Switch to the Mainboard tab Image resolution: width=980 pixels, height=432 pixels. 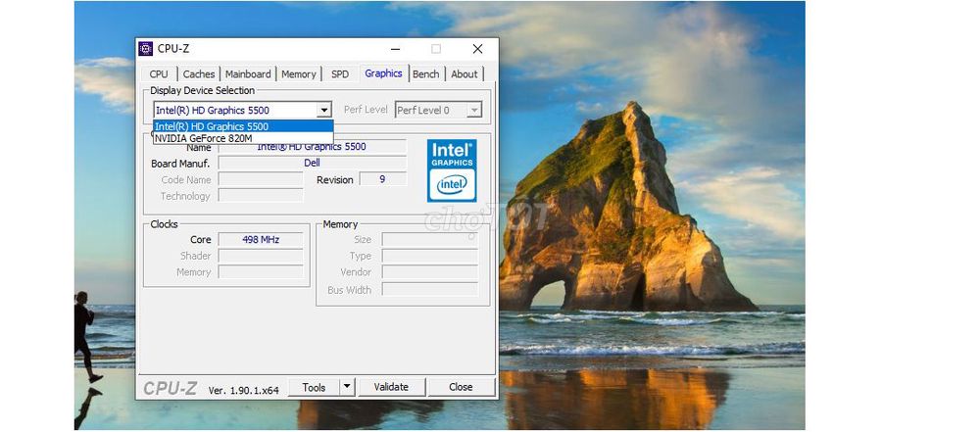[x=248, y=73]
